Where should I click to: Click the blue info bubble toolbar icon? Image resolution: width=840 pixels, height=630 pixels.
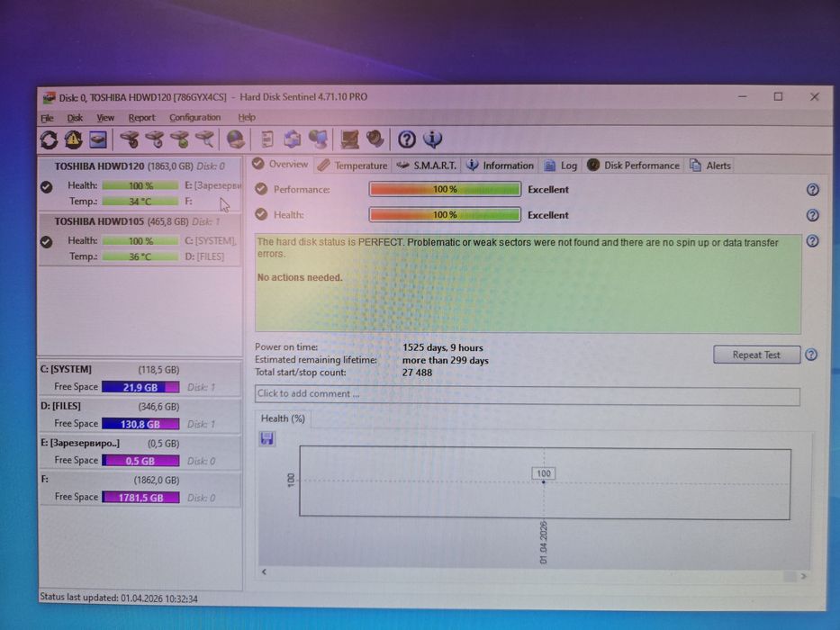432,139
